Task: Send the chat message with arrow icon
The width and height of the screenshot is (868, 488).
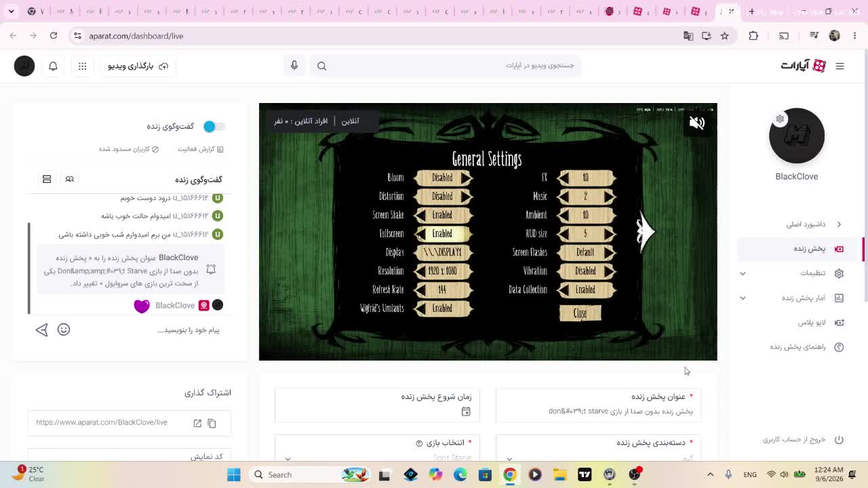Action: pos(41,330)
